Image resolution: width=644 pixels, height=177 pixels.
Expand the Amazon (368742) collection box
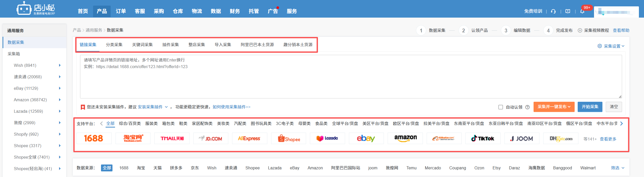tap(60, 100)
